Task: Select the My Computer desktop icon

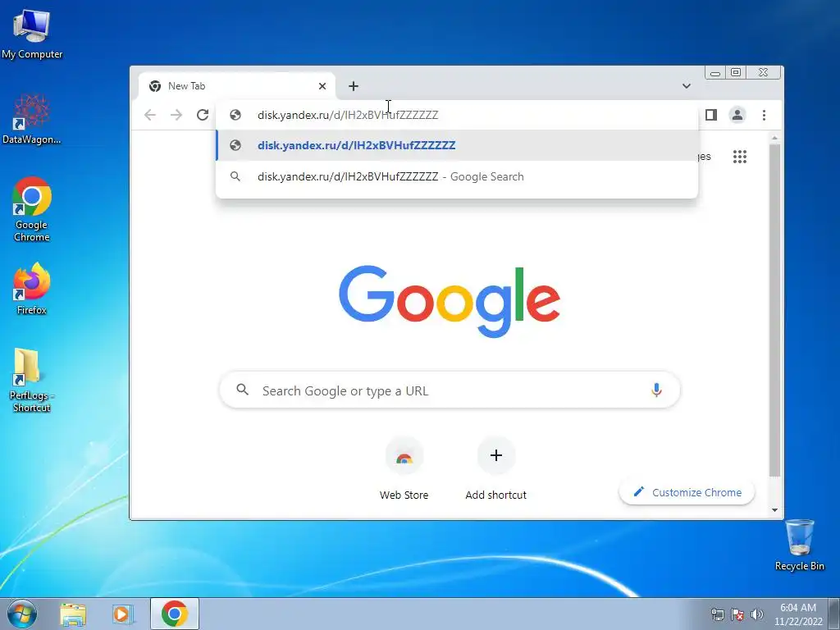Action: click(32, 34)
